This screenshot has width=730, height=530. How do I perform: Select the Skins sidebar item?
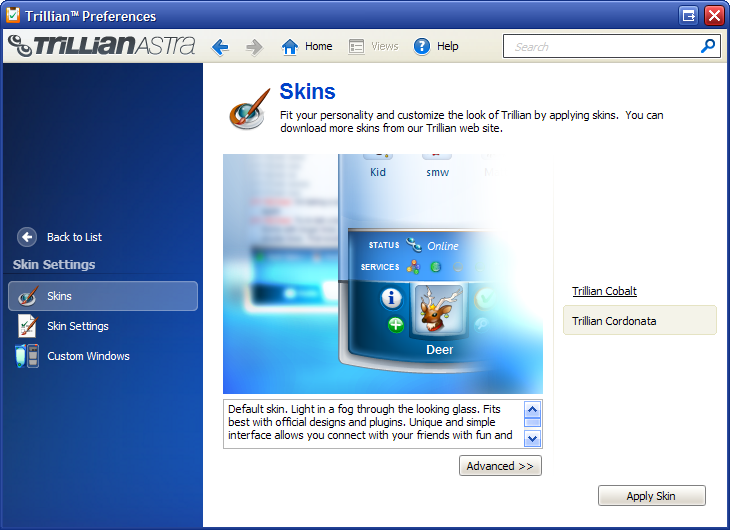(x=103, y=296)
